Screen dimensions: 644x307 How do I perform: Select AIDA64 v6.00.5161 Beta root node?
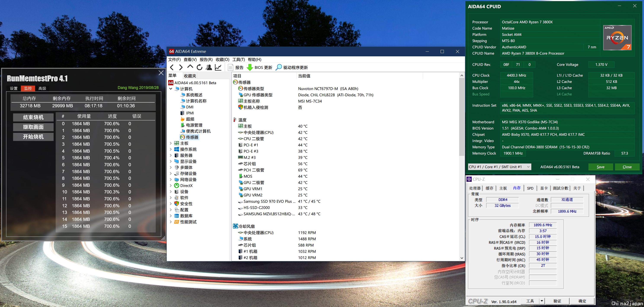pyautogui.click(x=192, y=83)
